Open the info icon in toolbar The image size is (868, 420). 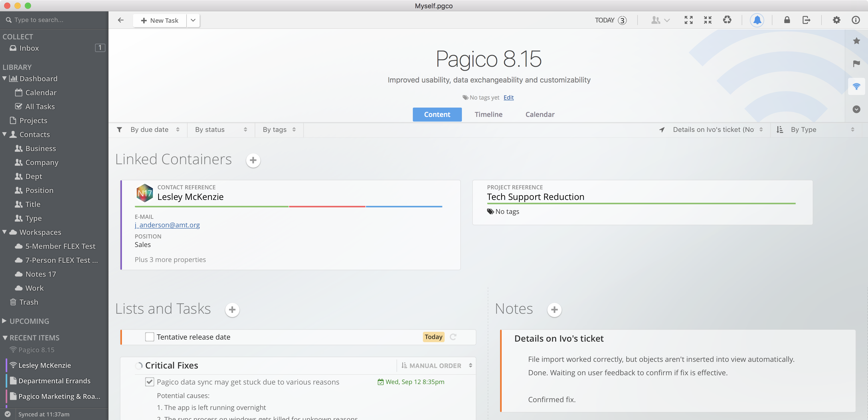tap(856, 20)
